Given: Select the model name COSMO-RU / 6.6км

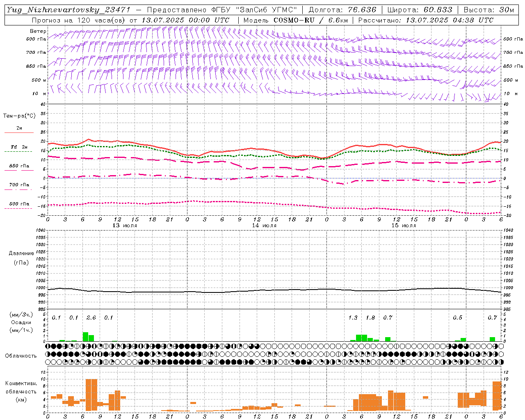Looking at the screenshot, I should coord(310,20).
